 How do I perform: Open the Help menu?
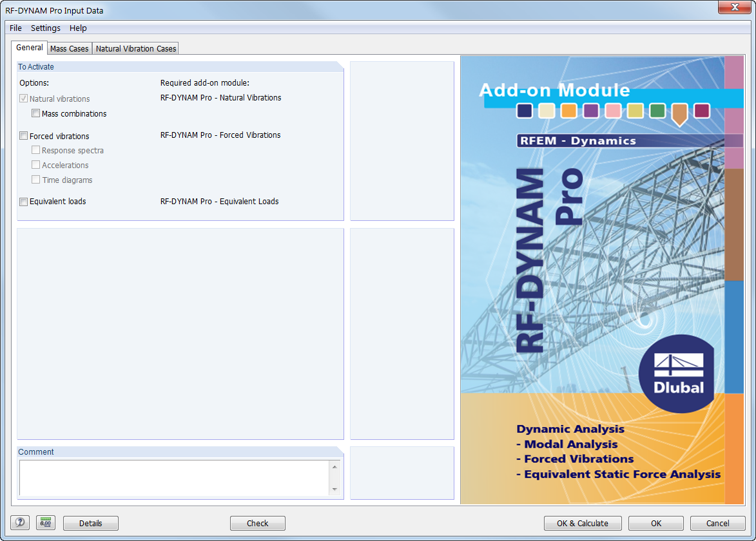(x=77, y=28)
